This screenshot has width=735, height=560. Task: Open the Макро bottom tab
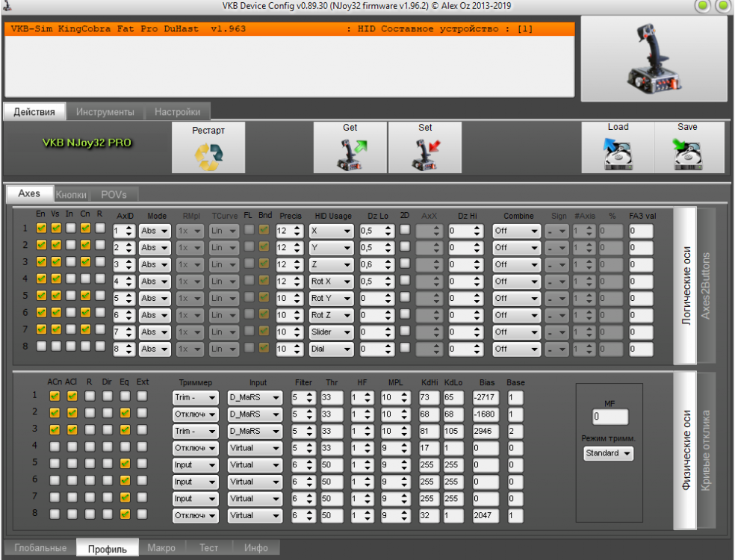pyautogui.click(x=161, y=548)
